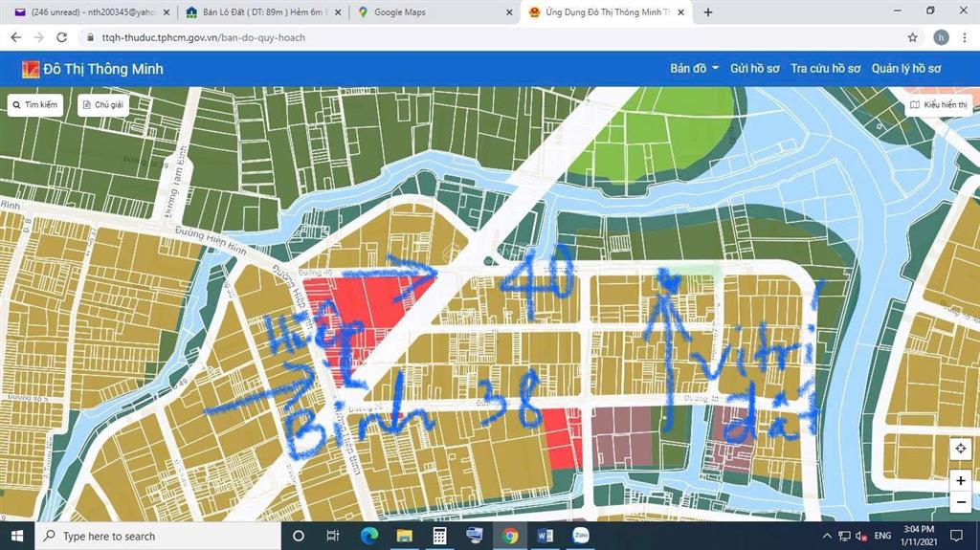Reload the page
The height and width of the screenshot is (550, 980).
click(x=62, y=37)
